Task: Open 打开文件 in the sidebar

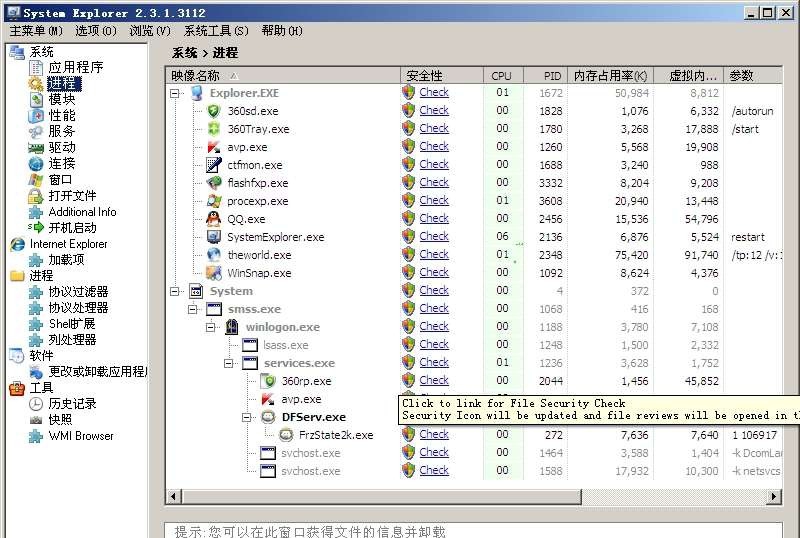Action: 72,196
